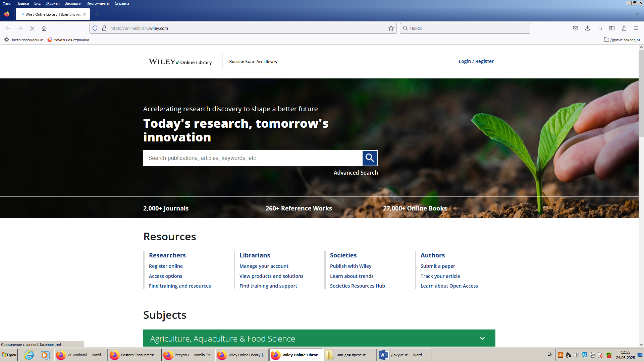Open the extensions puzzle icon
Image resolution: width=644 pixels, height=362 pixels.
click(624, 28)
